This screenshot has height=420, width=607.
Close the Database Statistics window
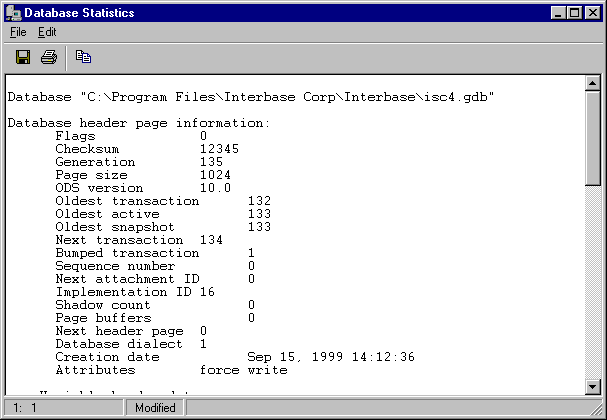(593, 13)
